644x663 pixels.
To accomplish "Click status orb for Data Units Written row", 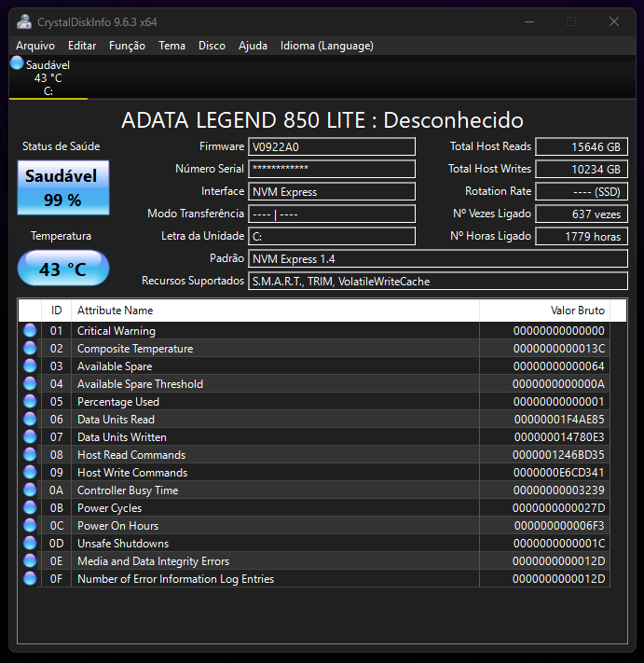I will [x=30, y=436].
